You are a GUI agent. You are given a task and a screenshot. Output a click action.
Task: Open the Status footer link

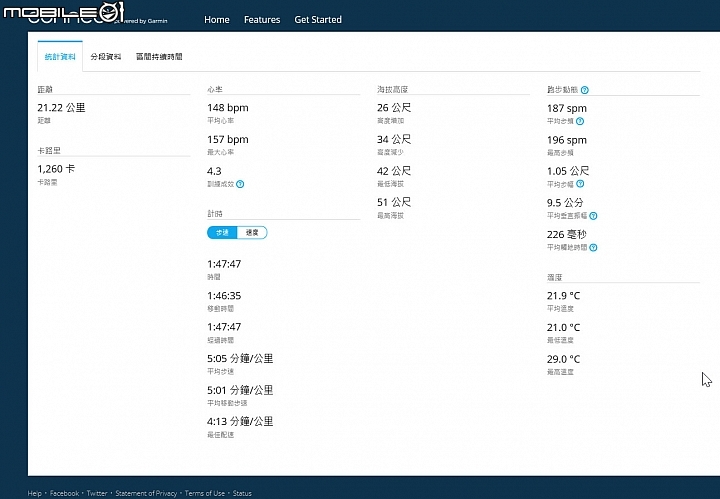pos(242,493)
